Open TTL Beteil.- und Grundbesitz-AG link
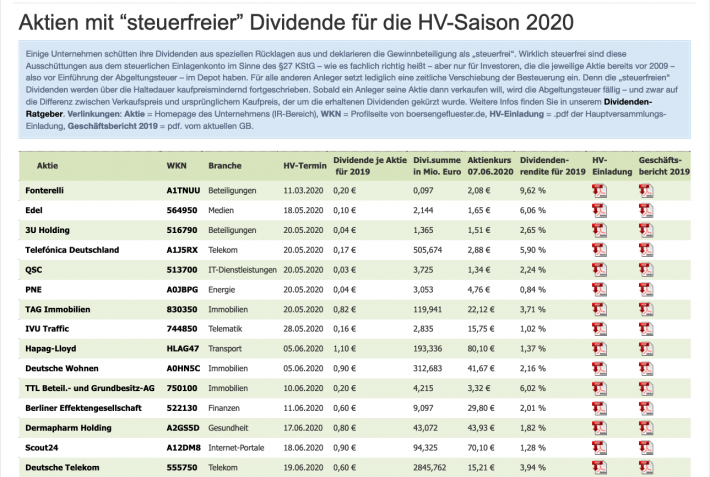 tap(90, 388)
